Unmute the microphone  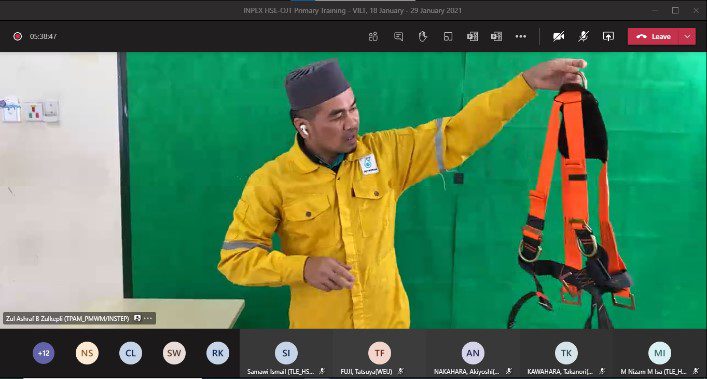(583, 37)
